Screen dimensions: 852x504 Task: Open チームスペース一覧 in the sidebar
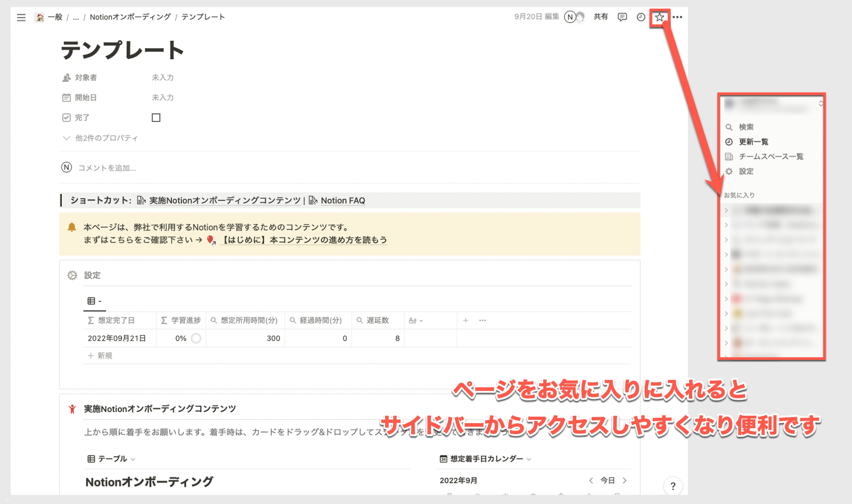[x=764, y=156]
